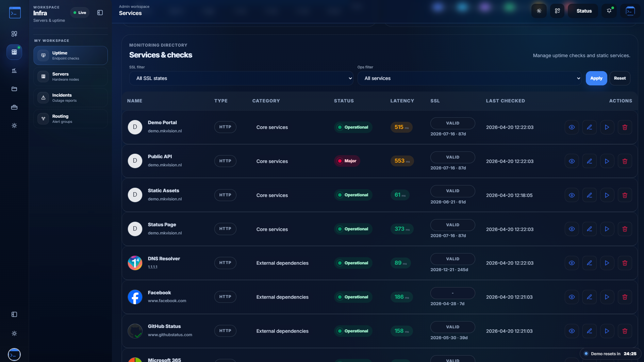
Task: View details for DNS Resolver service
Action: [x=572, y=263]
